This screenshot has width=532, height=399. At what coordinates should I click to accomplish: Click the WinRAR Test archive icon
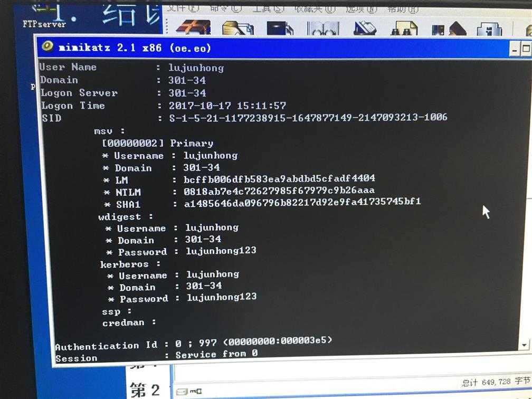280,28
